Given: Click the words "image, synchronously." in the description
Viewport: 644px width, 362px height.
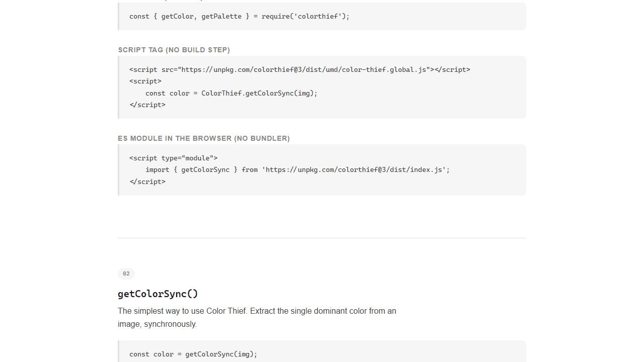Looking at the screenshot, I should (x=157, y=324).
